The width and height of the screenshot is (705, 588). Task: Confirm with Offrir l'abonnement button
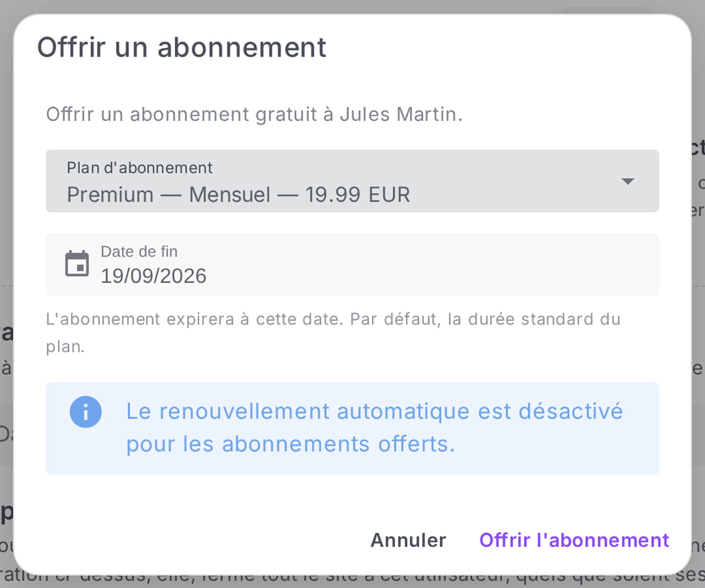coord(574,540)
